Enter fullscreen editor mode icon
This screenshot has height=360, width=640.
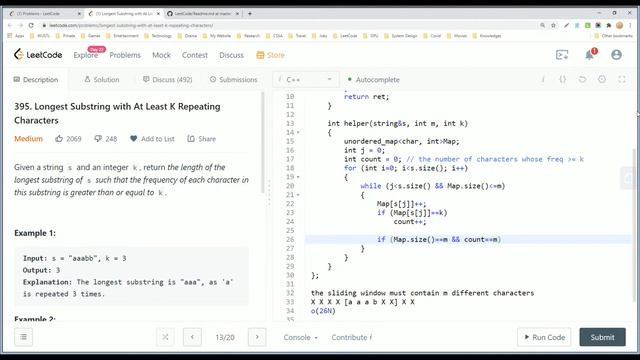622,80
